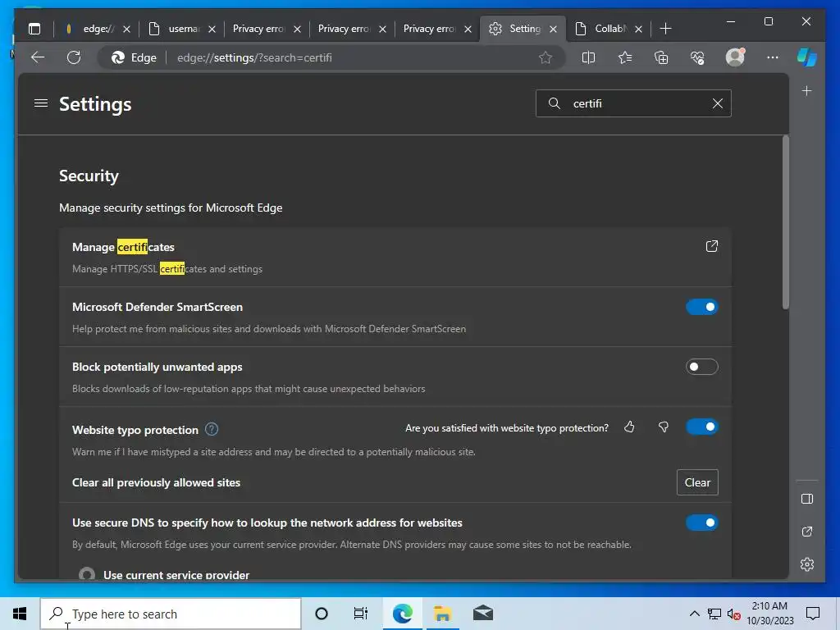The image size is (840, 630).
Task: Turn off Microsoft Defender SmartScreen
Action: coord(702,307)
